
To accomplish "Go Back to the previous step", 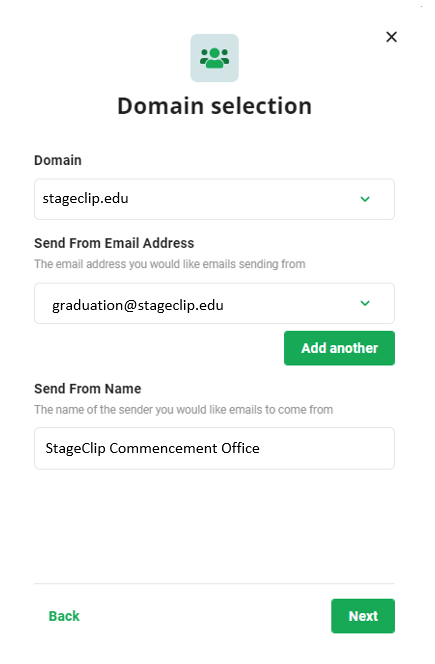I will [x=64, y=616].
